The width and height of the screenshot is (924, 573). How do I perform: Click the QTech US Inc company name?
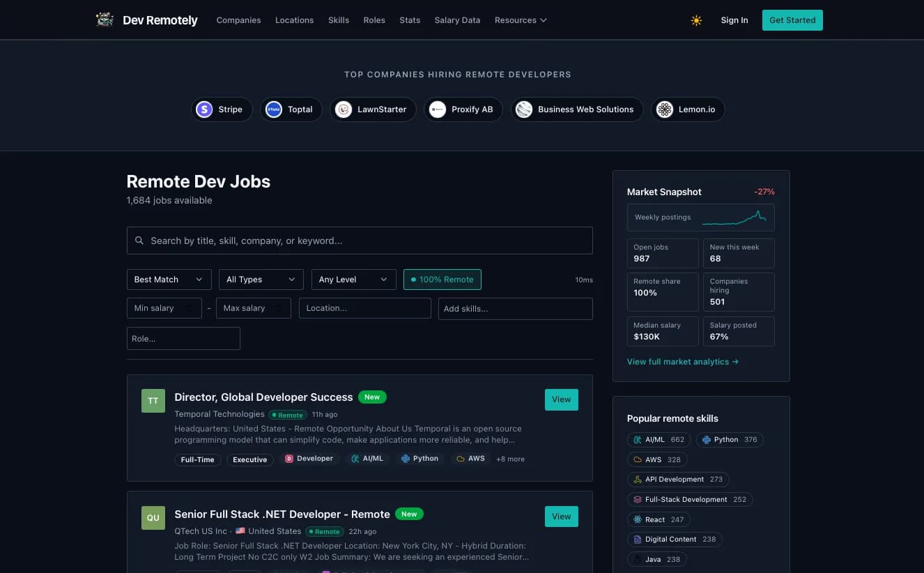[x=201, y=531]
